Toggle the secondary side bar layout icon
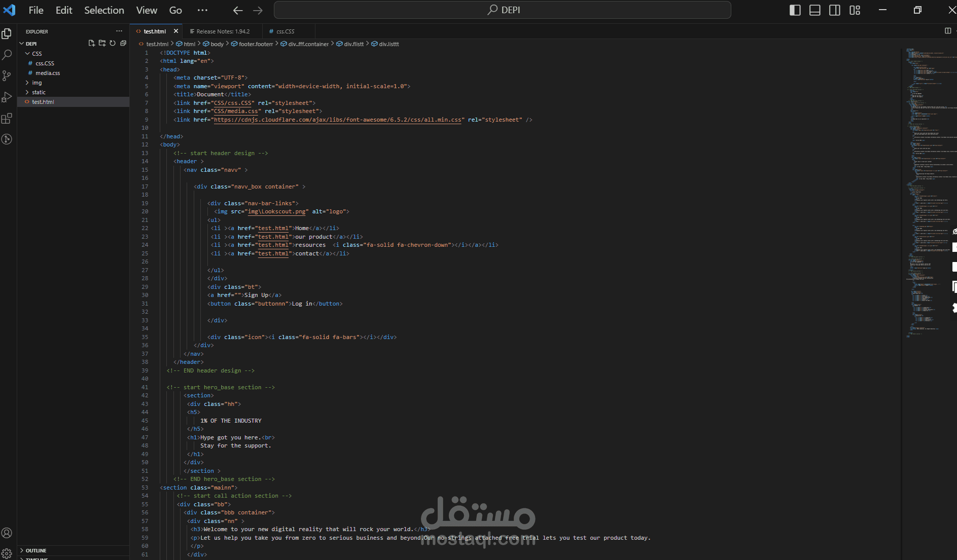 point(835,10)
